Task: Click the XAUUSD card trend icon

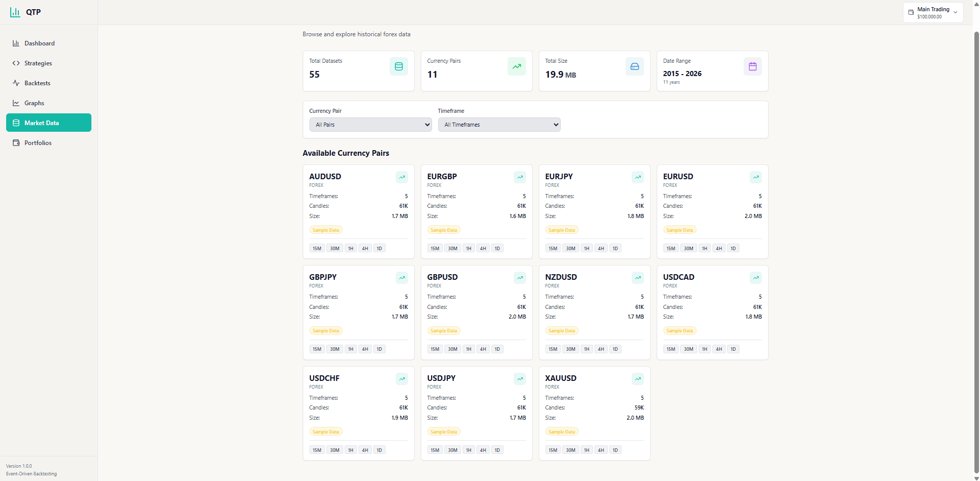Action: pyautogui.click(x=638, y=379)
